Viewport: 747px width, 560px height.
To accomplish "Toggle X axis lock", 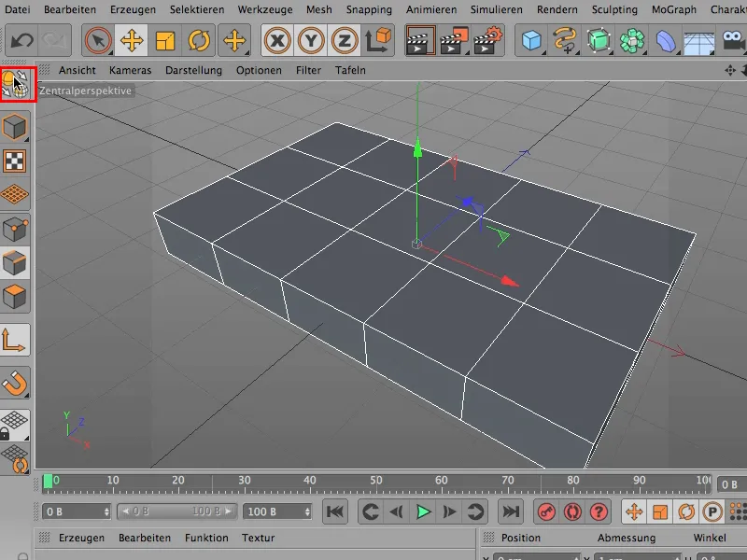I will click(x=277, y=40).
